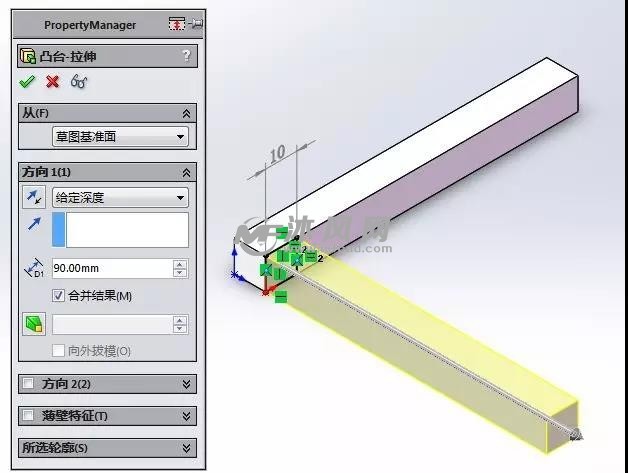Click the reverse direction button
The height and width of the screenshot is (473, 628).
(x=34, y=197)
